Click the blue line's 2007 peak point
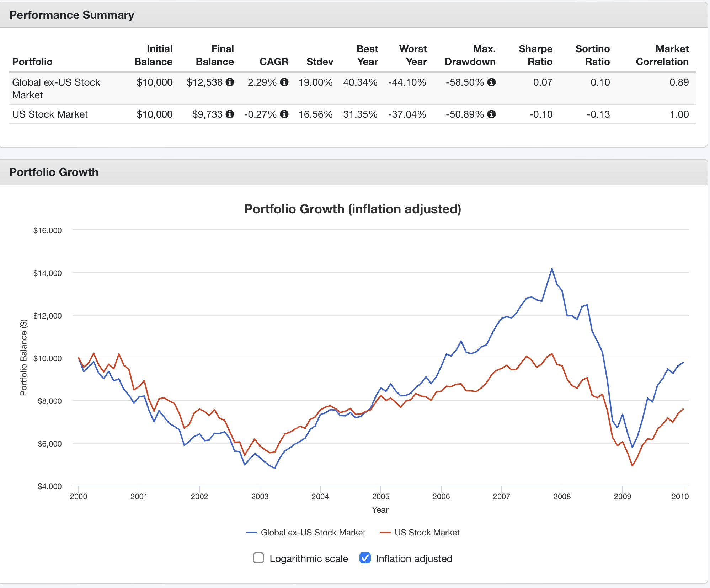This screenshot has width=710, height=588. pyautogui.click(x=552, y=269)
